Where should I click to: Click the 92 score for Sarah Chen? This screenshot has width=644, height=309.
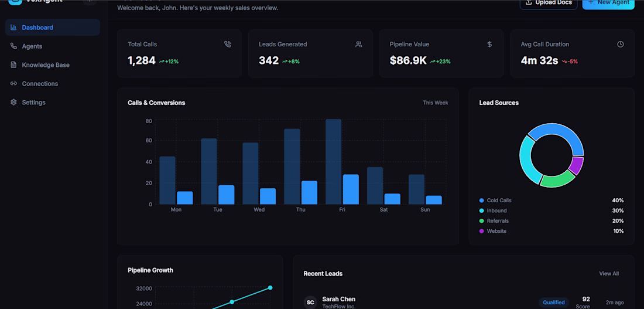pos(586,299)
